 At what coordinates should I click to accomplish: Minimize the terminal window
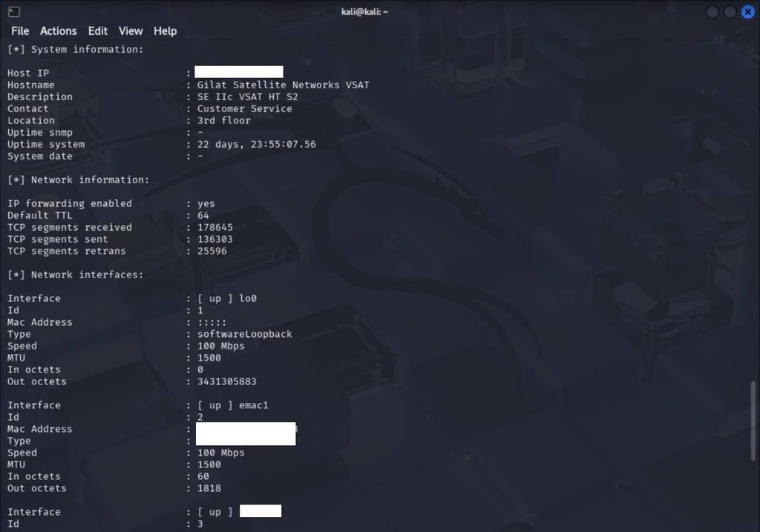(x=712, y=12)
